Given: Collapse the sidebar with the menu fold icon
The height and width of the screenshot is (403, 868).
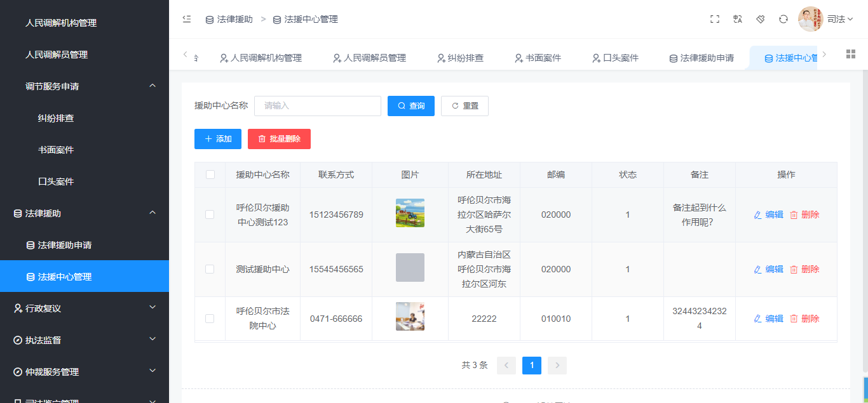Looking at the screenshot, I should point(187,19).
